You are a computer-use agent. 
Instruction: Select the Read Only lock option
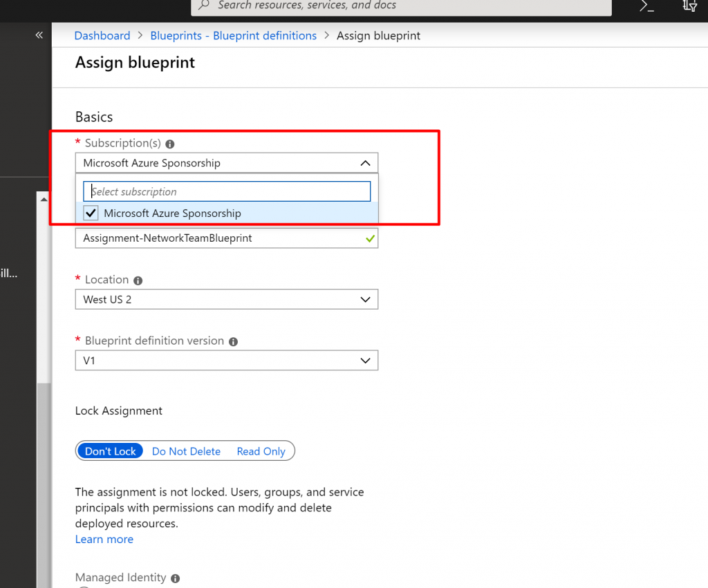click(261, 451)
